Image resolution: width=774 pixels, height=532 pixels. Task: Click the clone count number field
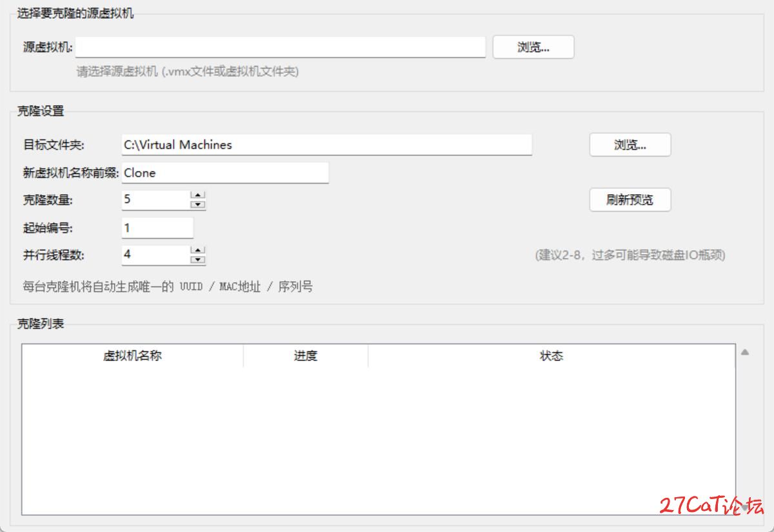(x=155, y=200)
